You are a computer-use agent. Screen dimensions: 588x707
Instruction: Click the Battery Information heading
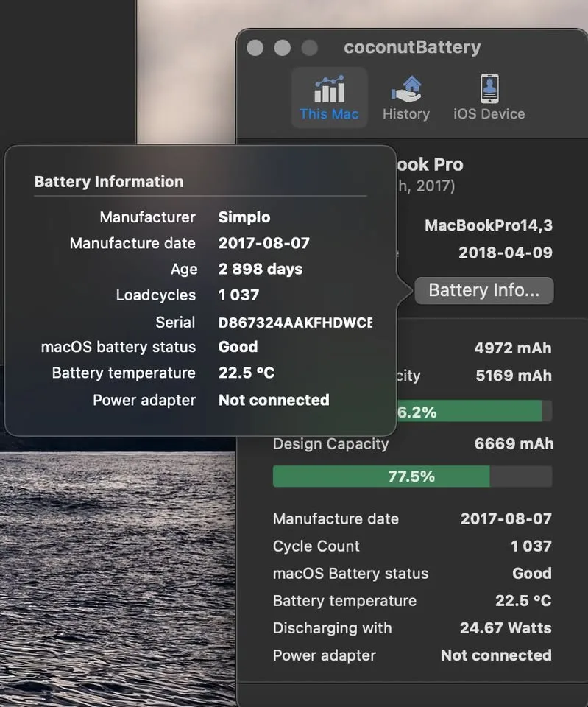(x=109, y=182)
